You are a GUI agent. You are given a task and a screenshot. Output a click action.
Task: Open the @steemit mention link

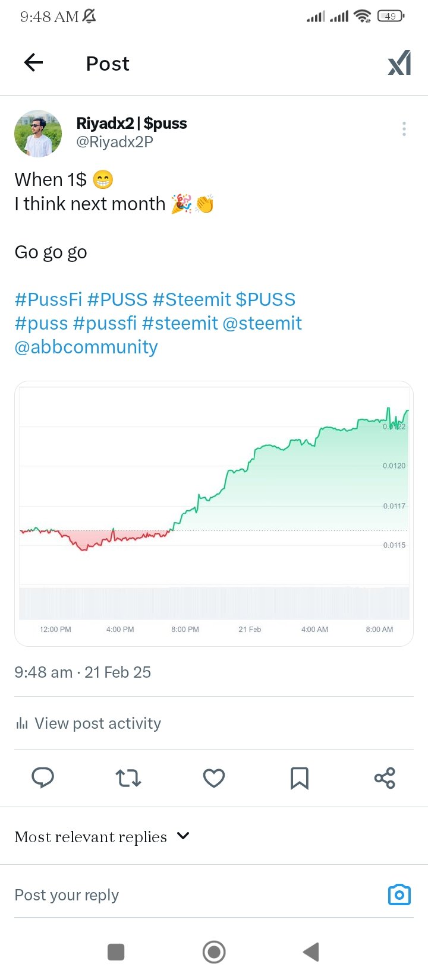[262, 323]
